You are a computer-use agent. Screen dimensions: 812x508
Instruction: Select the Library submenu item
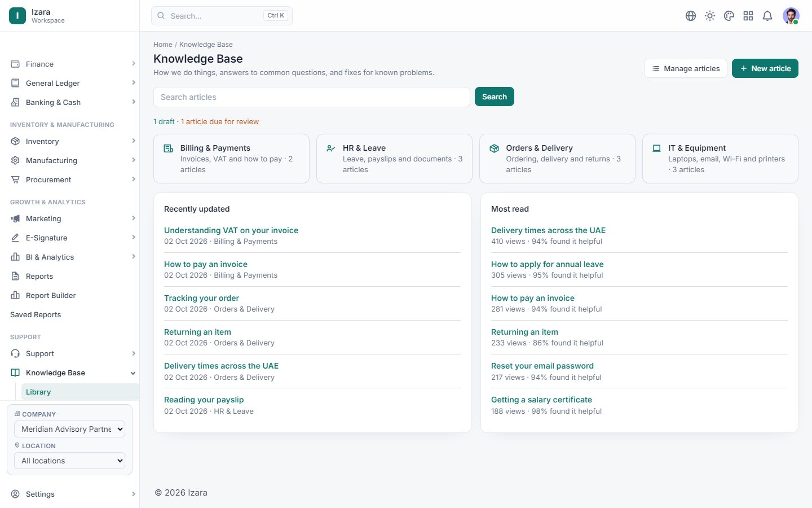tap(80, 392)
